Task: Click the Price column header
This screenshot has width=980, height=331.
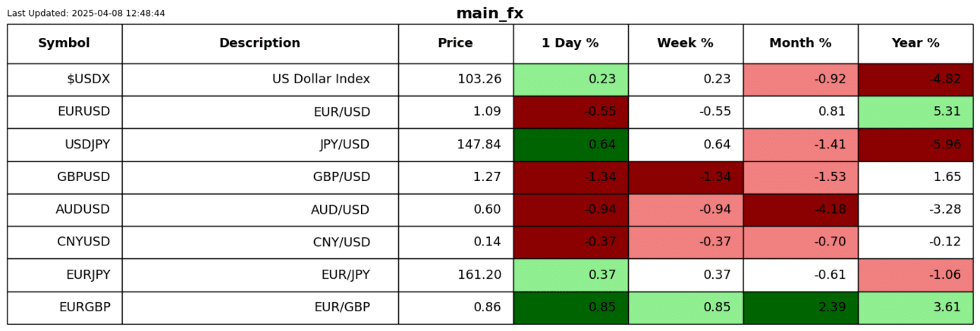Action: coord(455,43)
